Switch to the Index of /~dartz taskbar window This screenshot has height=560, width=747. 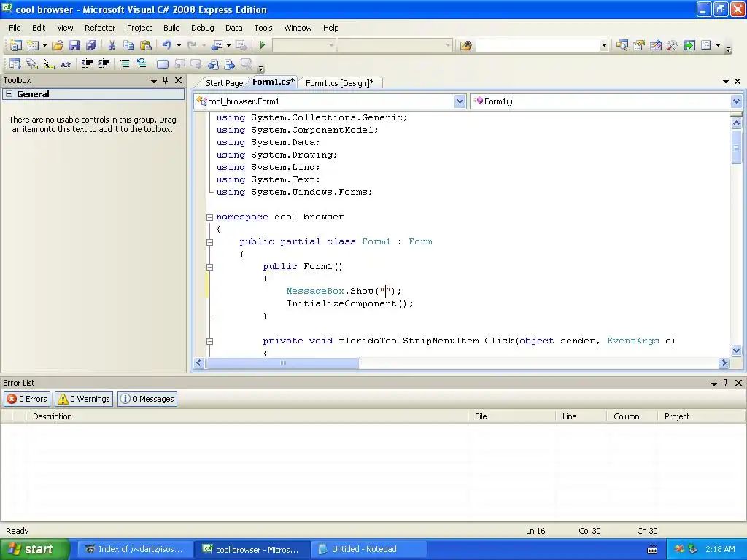point(135,549)
